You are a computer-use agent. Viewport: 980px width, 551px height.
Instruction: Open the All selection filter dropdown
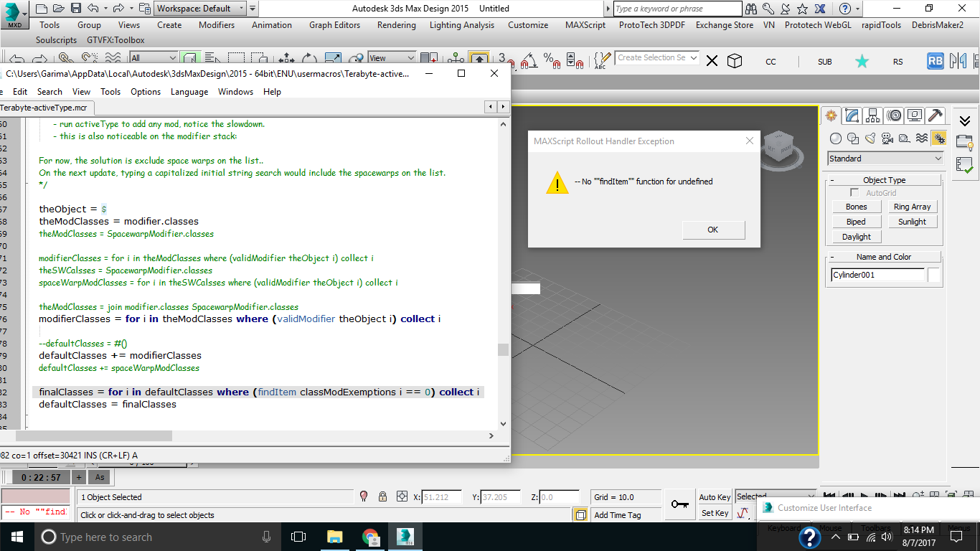pos(154,58)
